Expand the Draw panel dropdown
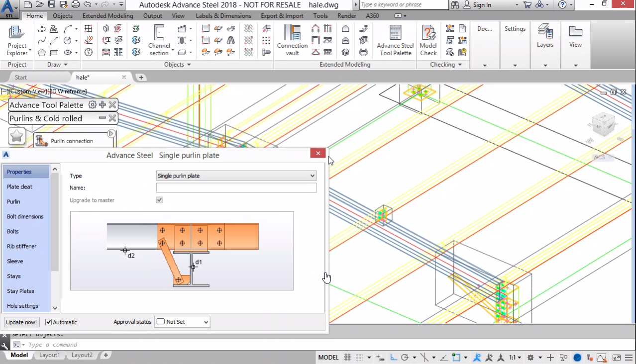The image size is (636, 364). point(57,65)
